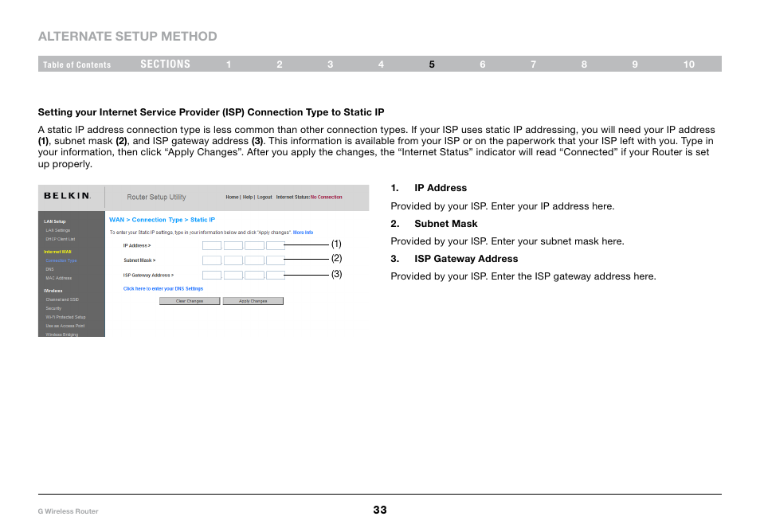
Task: Select current section 5
Action: (x=432, y=65)
